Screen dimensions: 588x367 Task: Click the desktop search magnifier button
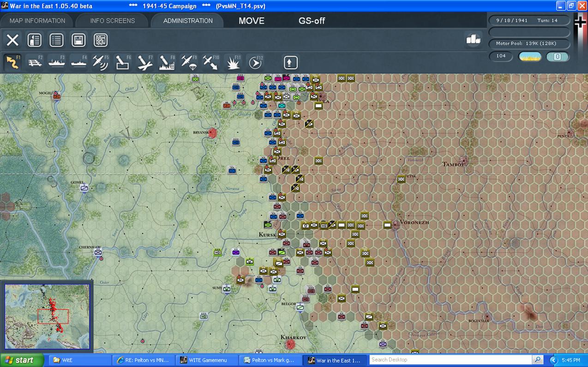(x=538, y=360)
